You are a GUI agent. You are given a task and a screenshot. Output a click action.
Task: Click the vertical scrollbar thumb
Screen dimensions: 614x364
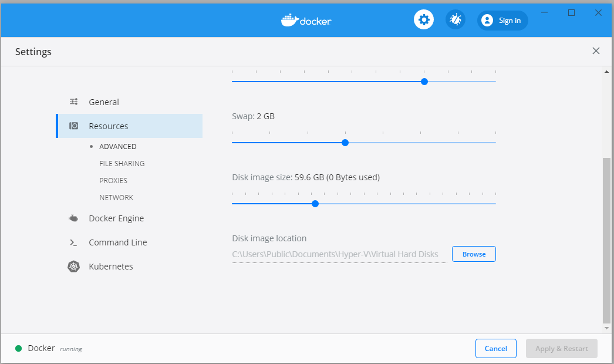[x=606, y=241]
